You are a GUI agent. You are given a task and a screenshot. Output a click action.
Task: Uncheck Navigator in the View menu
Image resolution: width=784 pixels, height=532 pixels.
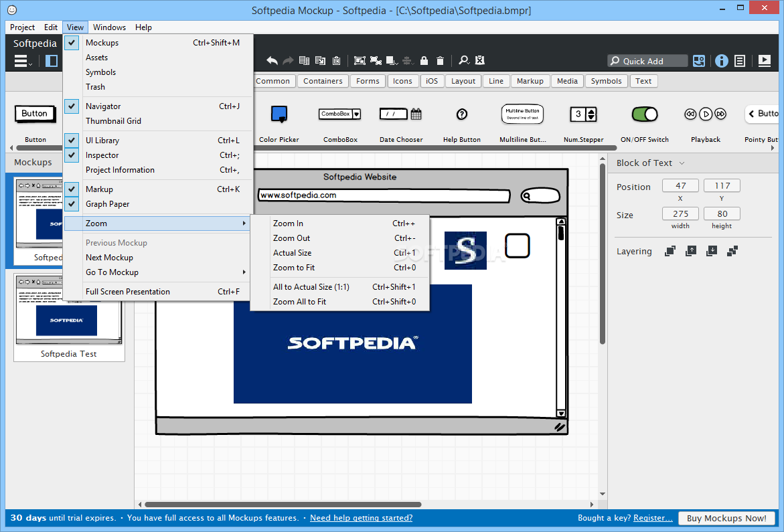72,106
